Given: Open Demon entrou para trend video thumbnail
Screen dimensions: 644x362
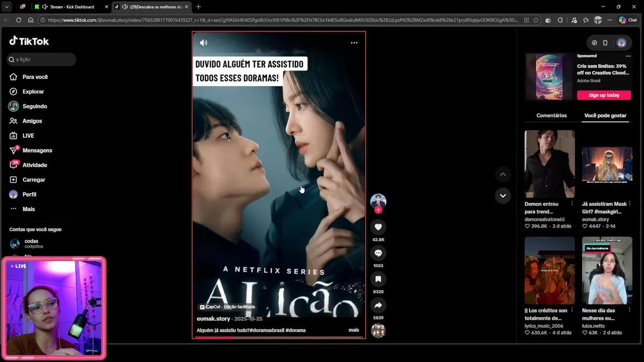Looking at the screenshot, I should [549, 164].
